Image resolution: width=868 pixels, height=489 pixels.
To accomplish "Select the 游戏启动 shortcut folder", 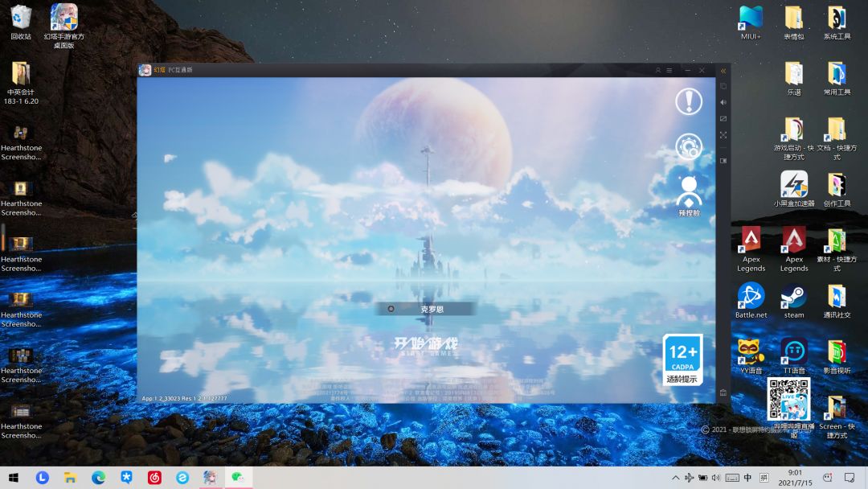I will click(794, 138).
